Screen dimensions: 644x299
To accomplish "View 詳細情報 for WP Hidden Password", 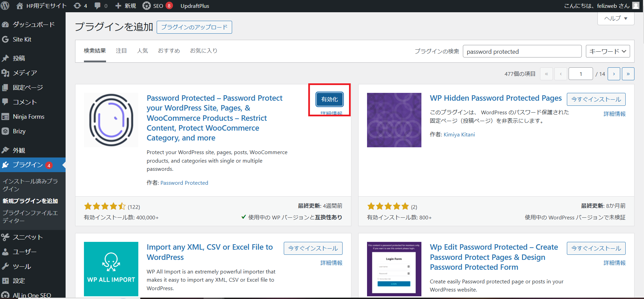I will click(x=614, y=114).
